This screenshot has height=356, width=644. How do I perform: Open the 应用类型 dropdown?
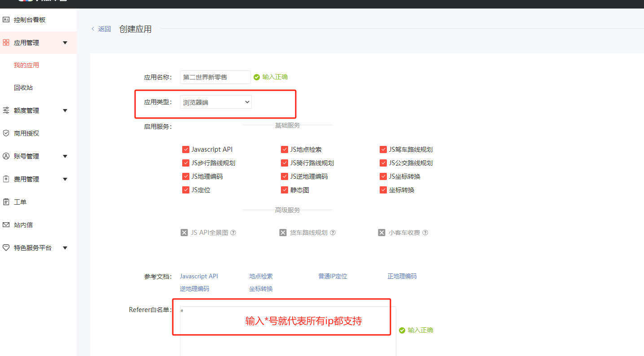215,102
